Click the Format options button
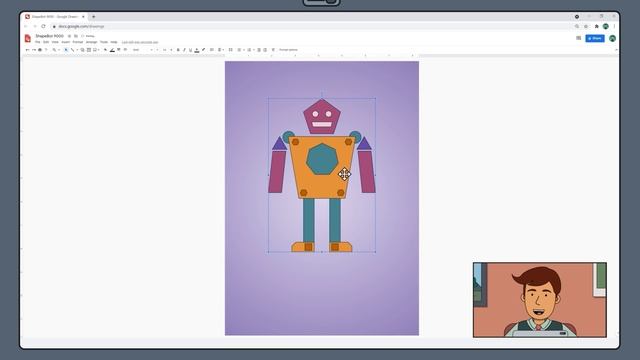The width and height of the screenshot is (640, 360). (288, 50)
